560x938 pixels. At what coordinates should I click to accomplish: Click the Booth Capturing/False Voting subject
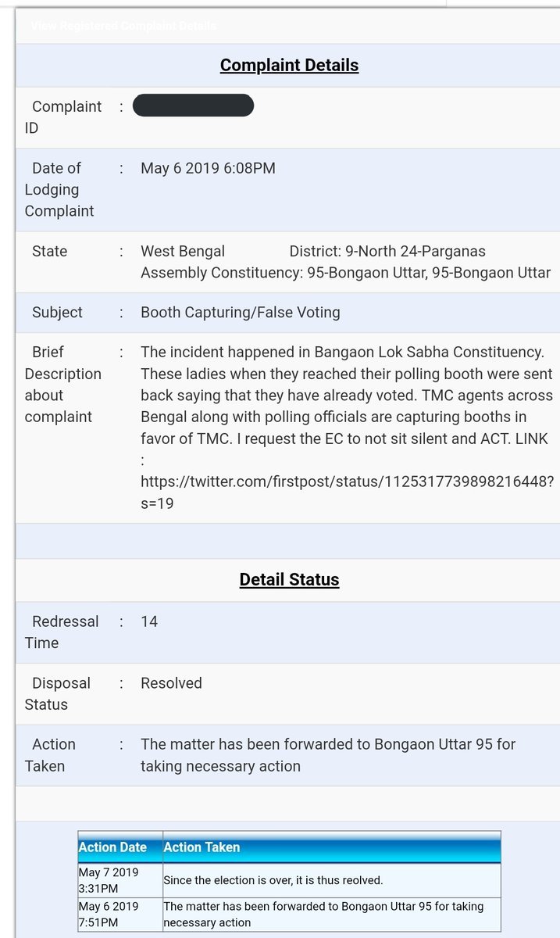(x=241, y=313)
